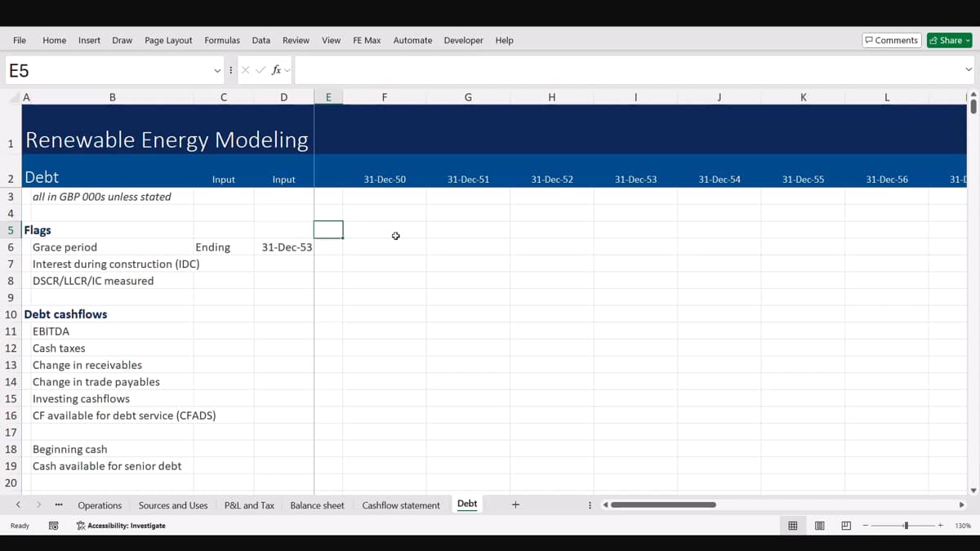Click the vertical scrollbar up arrow

[x=973, y=95]
